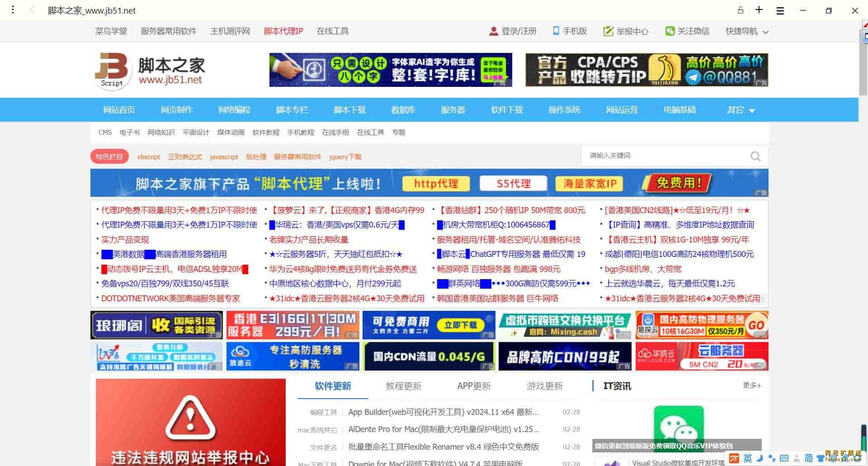Open 网站运营 in main navigation
The width and height of the screenshot is (868, 466).
pyautogui.click(x=622, y=110)
